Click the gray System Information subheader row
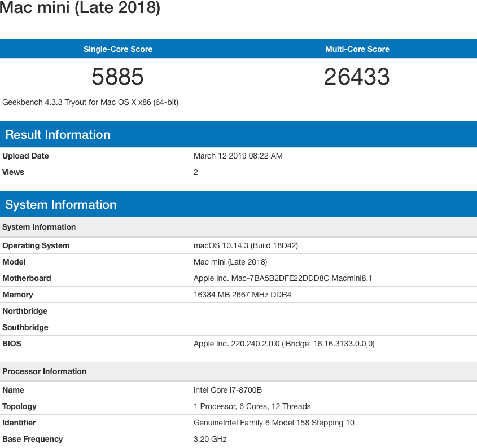 pyautogui.click(x=238, y=227)
